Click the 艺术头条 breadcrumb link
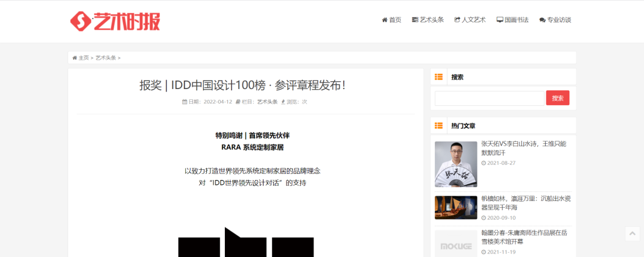Image resolution: width=644 pixels, height=257 pixels. click(106, 58)
